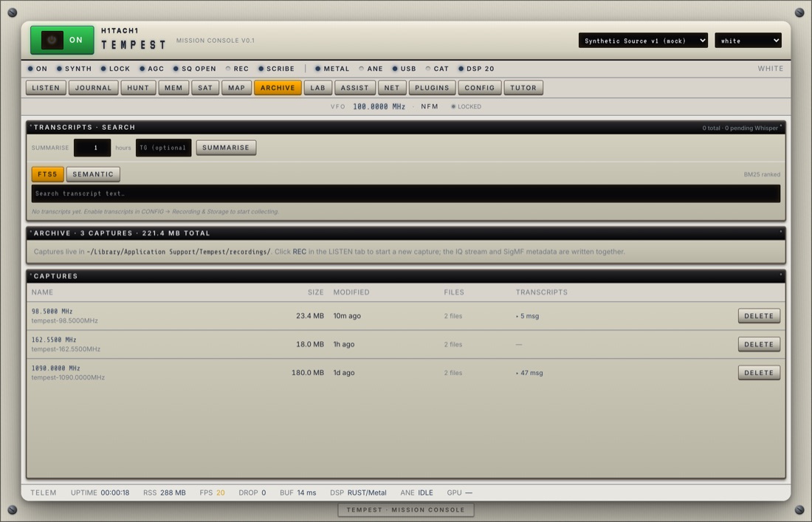The width and height of the screenshot is (812, 522).
Task: Select SEMANTIC search mode
Action: point(93,174)
